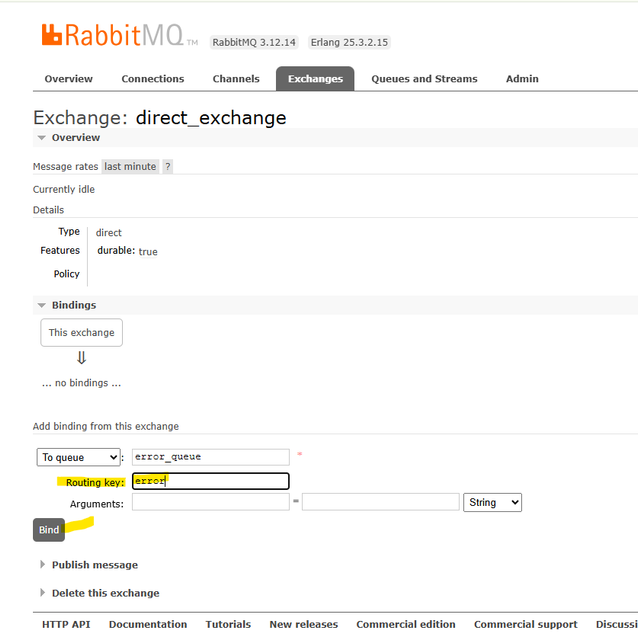Click the Erlang 25.3.2.15 version badge
Viewport: 638px width, 640px height.
tap(349, 42)
